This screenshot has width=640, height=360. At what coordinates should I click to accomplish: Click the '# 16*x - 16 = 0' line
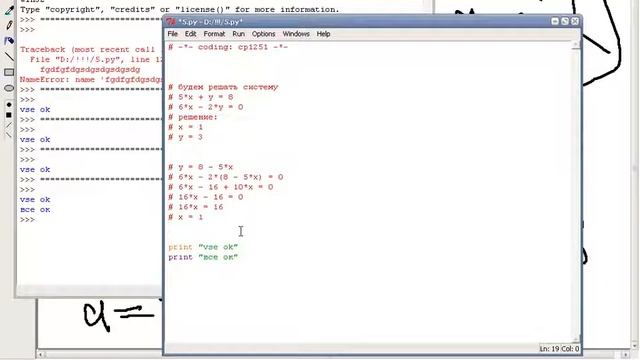(205, 197)
